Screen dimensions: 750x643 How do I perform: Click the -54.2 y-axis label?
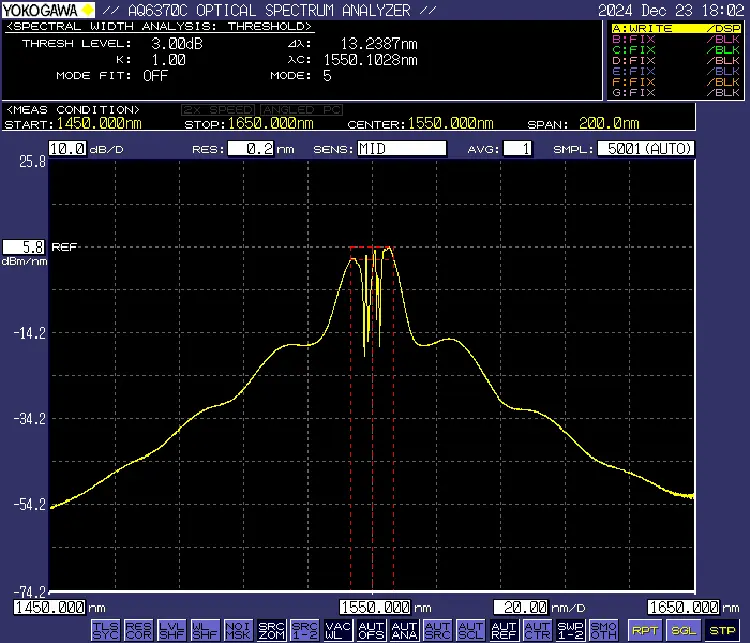click(30, 504)
